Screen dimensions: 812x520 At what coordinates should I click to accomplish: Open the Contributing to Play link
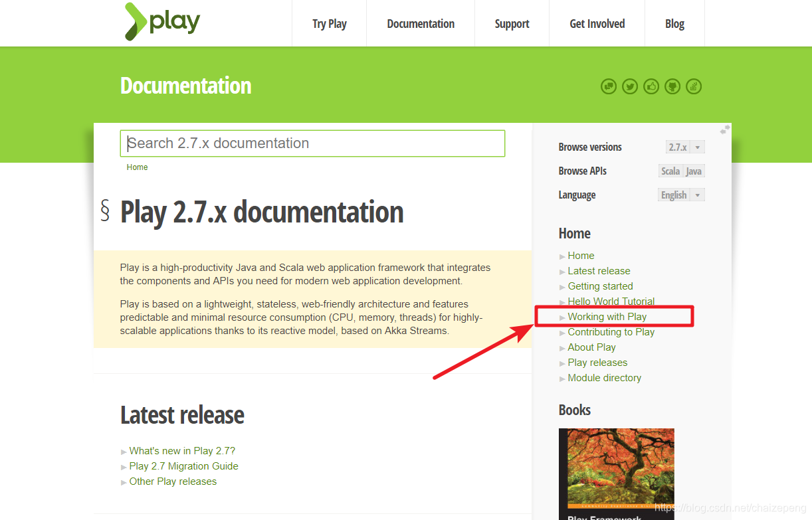pos(611,332)
